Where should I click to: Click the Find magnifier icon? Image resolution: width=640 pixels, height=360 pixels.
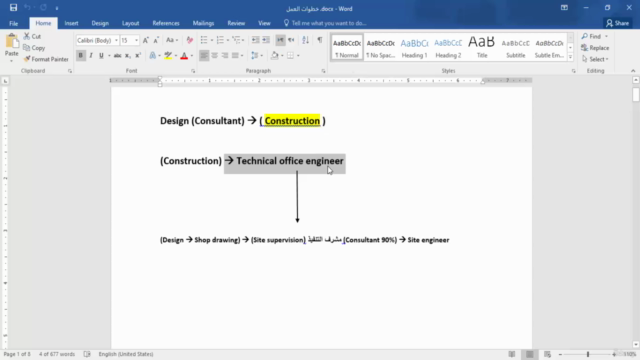point(585,36)
